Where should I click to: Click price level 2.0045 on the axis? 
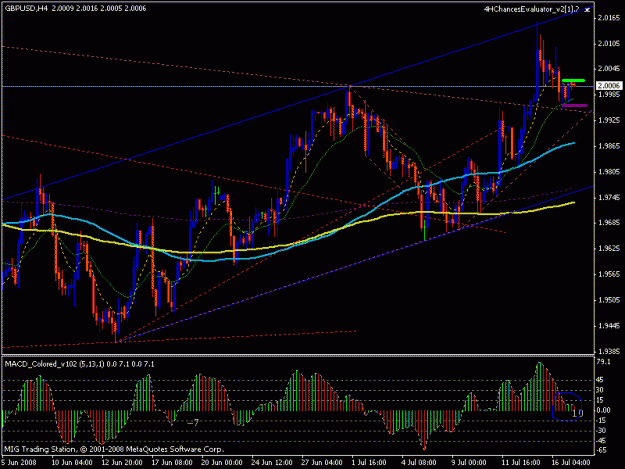click(x=609, y=69)
